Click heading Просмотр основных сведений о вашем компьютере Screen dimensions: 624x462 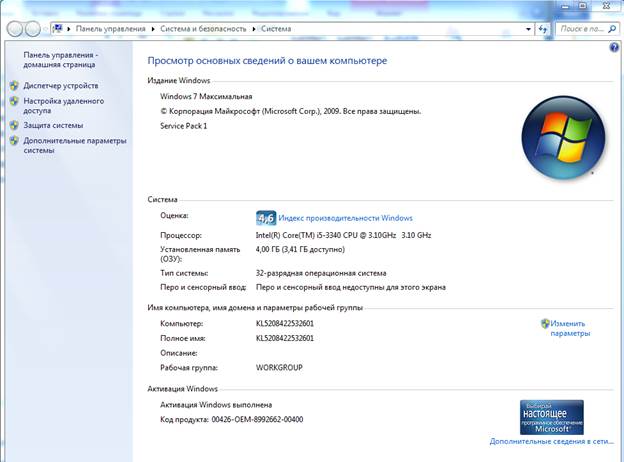pos(267,60)
